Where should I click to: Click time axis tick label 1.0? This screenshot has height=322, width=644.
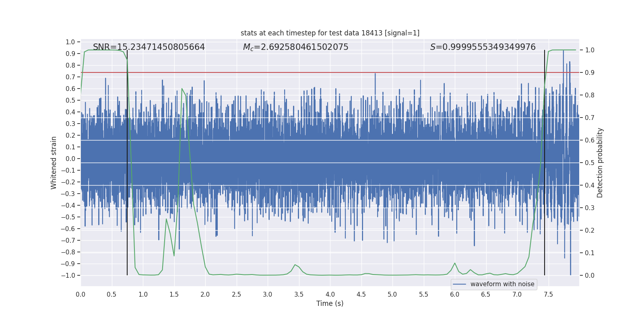(143, 294)
